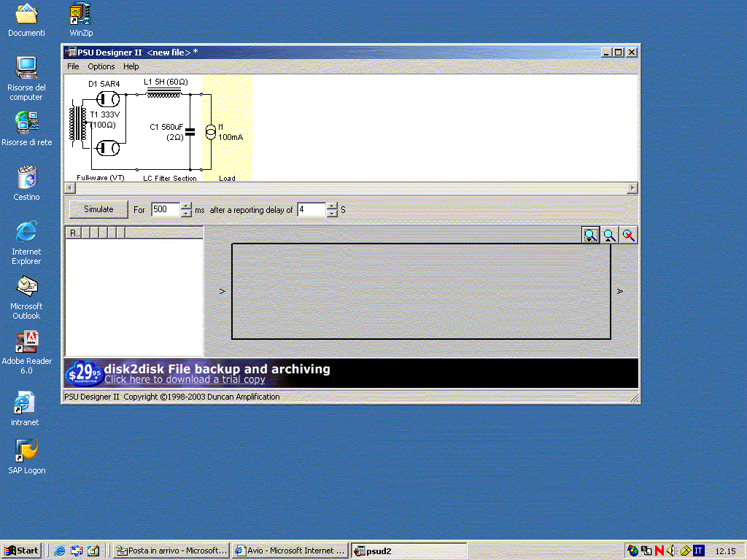
Task: Click the Load section label
Action: (x=227, y=178)
